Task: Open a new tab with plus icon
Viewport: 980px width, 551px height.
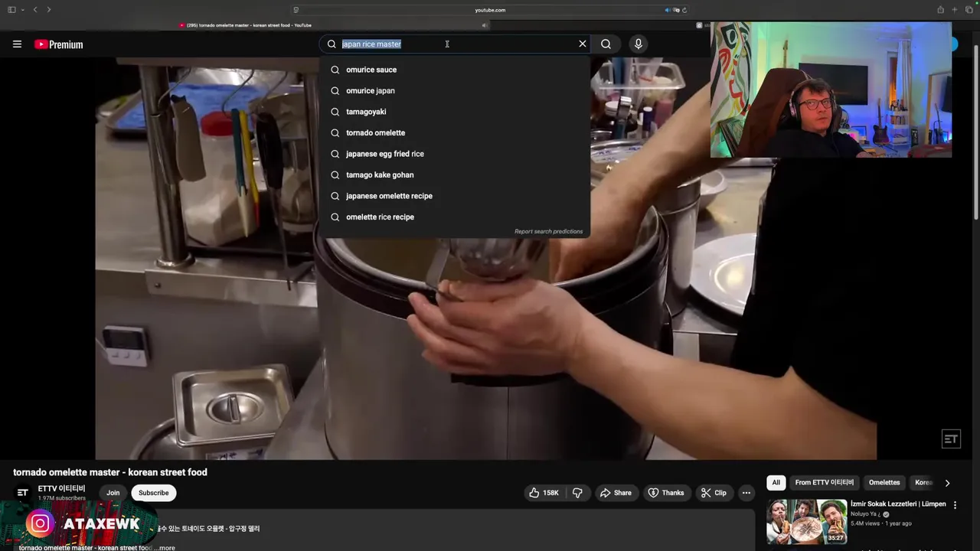Action: coord(954,10)
